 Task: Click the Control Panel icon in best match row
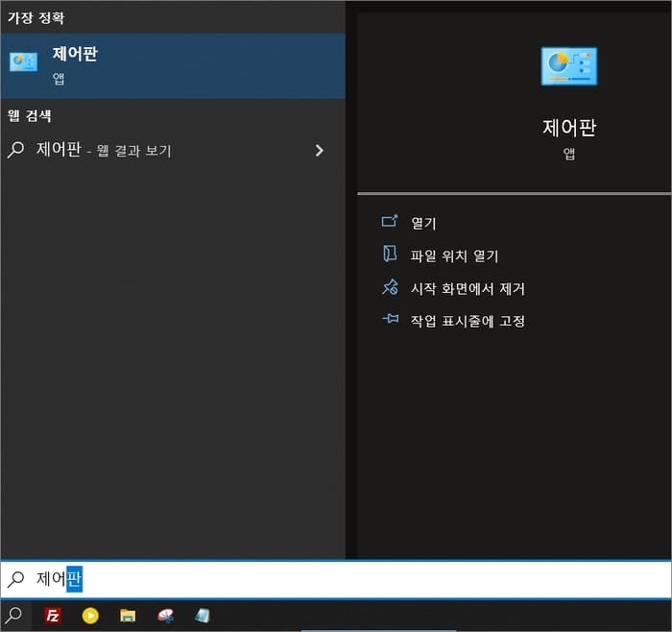click(x=24, y=62)
